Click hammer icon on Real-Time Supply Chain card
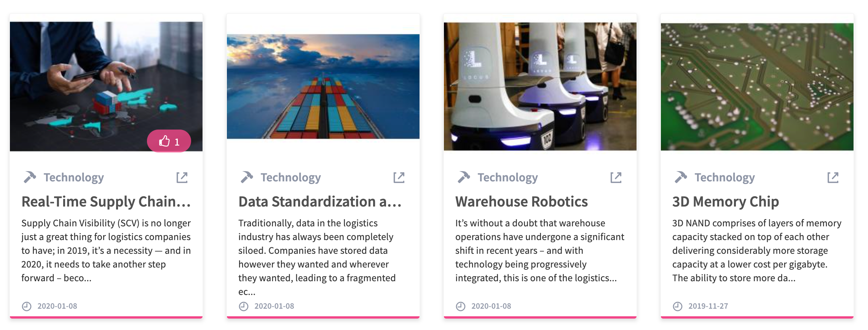 (30, 177)
